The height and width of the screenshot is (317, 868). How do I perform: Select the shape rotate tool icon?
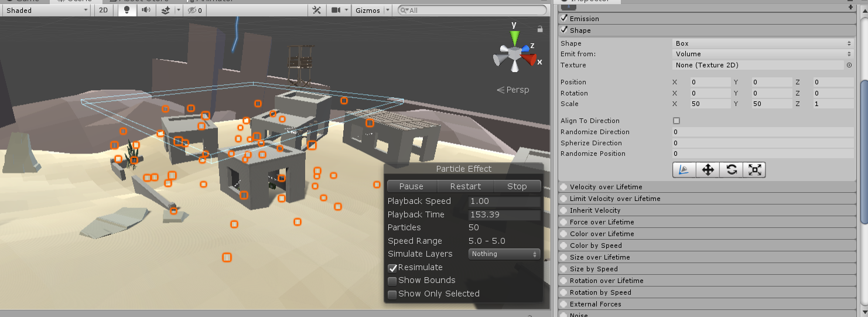(x=731, y=170)
